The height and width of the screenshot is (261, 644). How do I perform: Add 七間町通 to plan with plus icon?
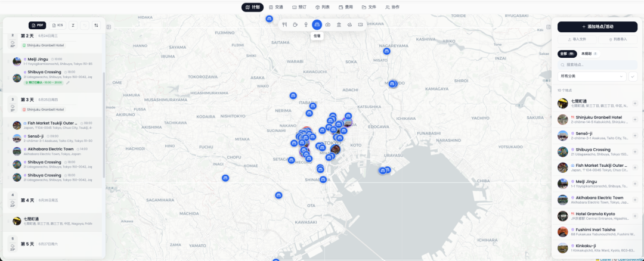click(x=634, y=104)
